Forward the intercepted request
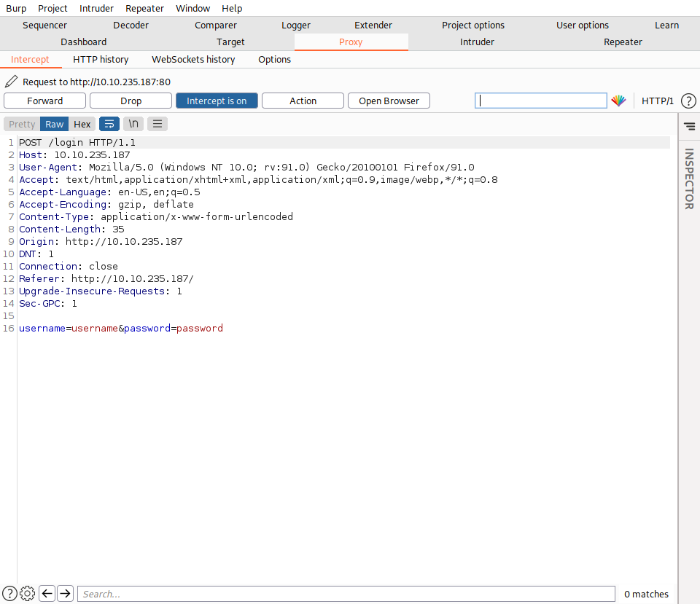This screenshot has width=700, height=604. point(45,101)
